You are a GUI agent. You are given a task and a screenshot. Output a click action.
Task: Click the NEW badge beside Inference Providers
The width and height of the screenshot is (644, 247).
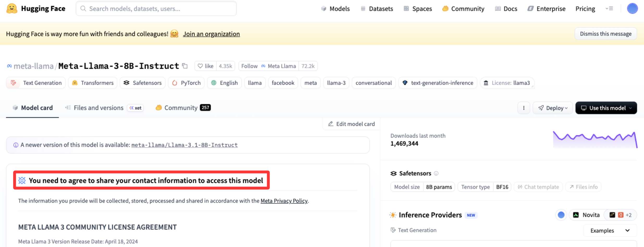(x=471, y=215)
